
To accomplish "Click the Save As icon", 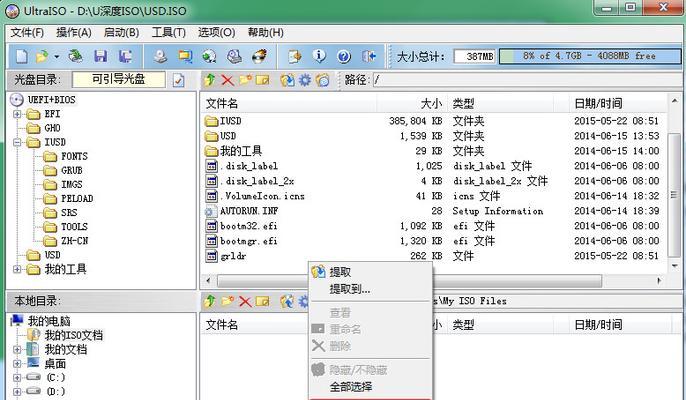I will 126,56.
